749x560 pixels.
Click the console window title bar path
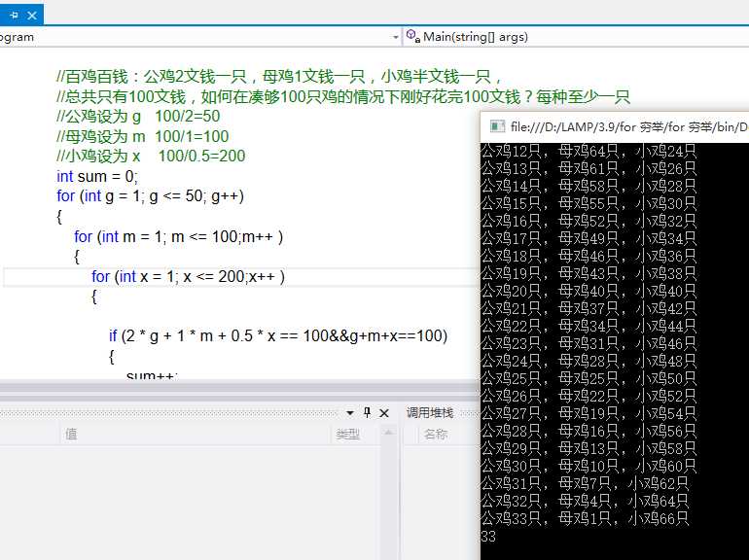[629, 127]
